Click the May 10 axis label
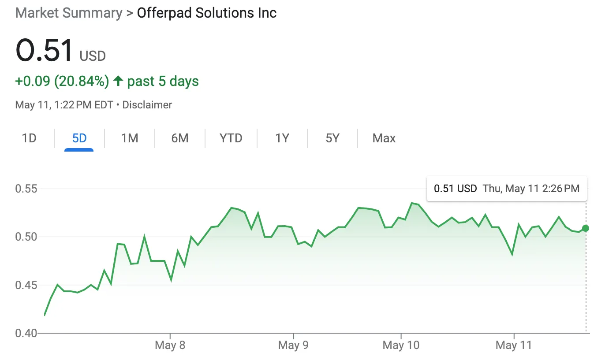 point(401,345)
